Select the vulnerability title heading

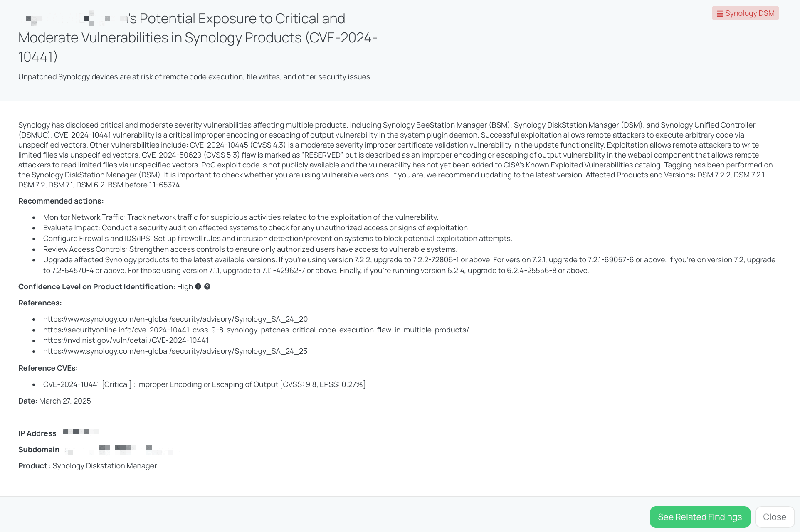coord(198,37)
